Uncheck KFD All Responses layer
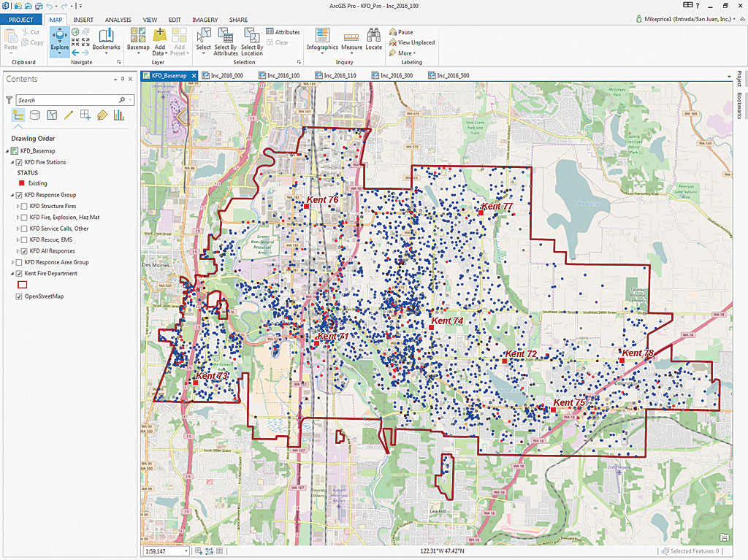Viewport: 748px width, 560px height. pyautogui.click(x=24, y=251)
